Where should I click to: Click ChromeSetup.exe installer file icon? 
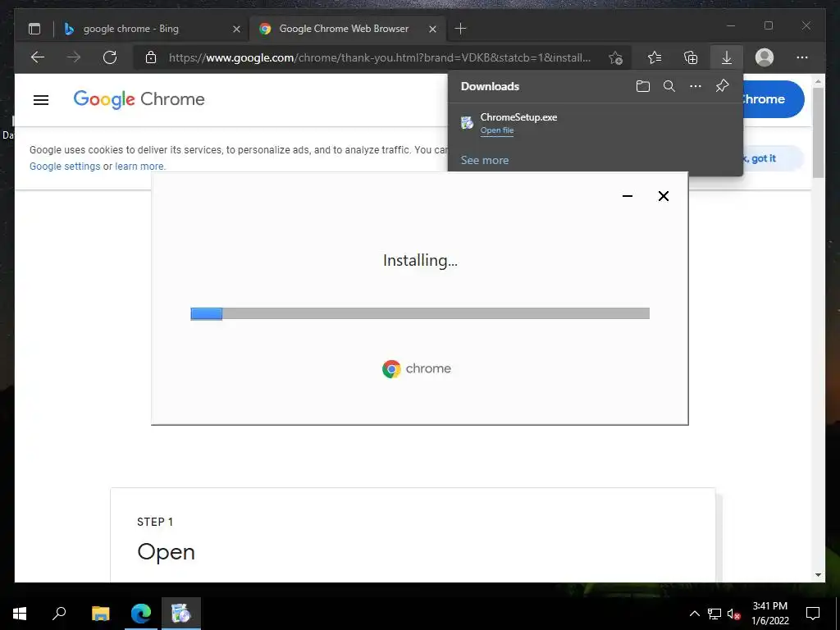(467, 123)
